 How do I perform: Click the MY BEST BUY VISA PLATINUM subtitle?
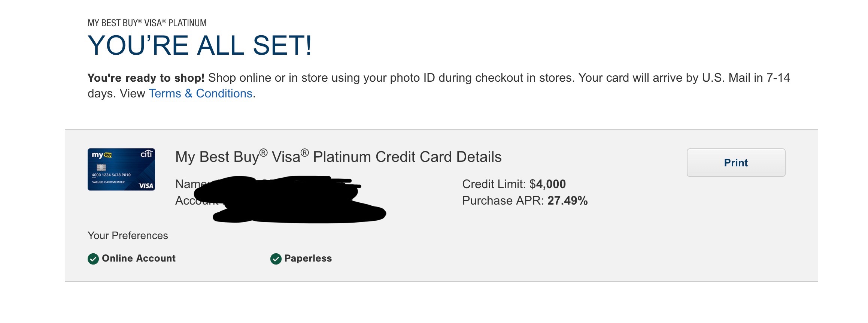147,23
